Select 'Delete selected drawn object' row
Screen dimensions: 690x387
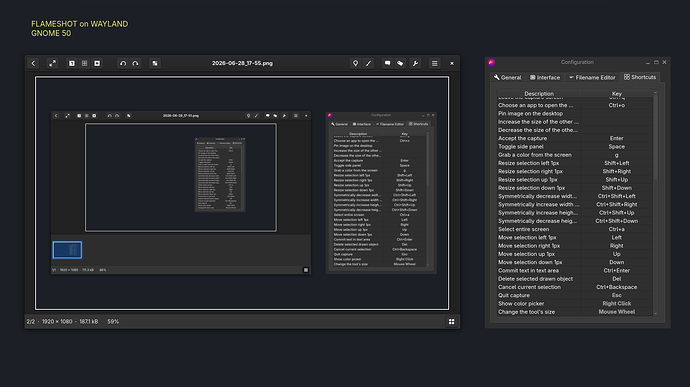[x=575, y=279]
